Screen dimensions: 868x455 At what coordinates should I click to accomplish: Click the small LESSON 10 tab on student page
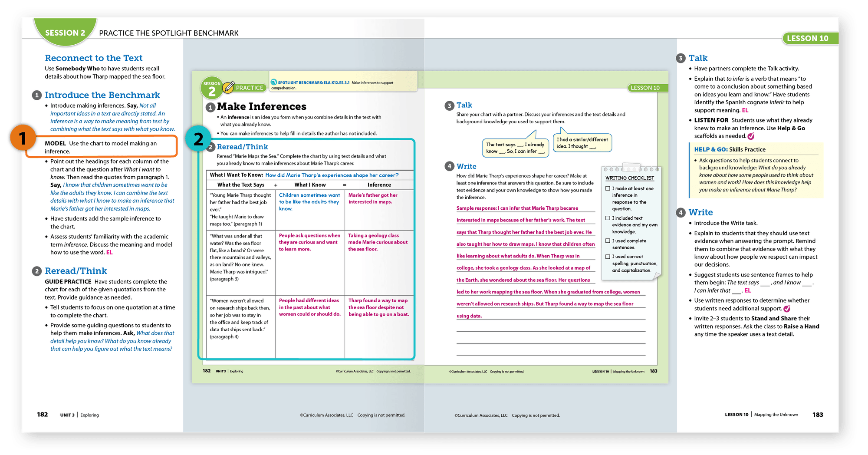(647, 88)
